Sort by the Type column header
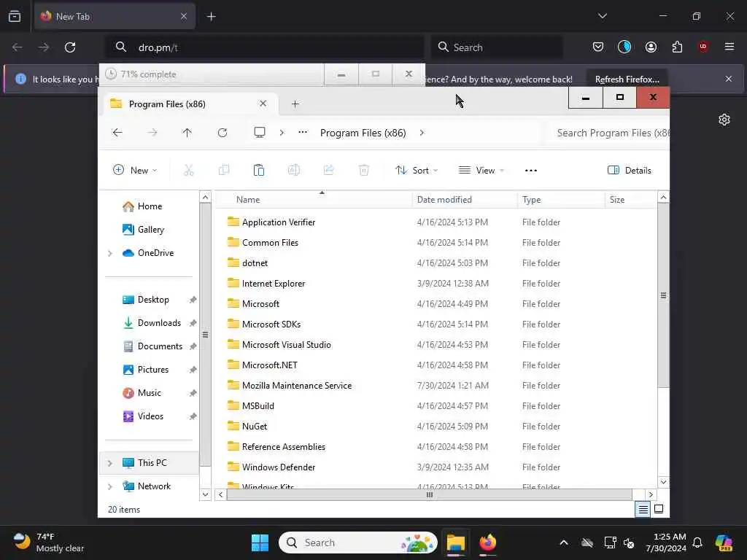Image resolution: width=747 pixels, height=560 pixels. point(561,200)
